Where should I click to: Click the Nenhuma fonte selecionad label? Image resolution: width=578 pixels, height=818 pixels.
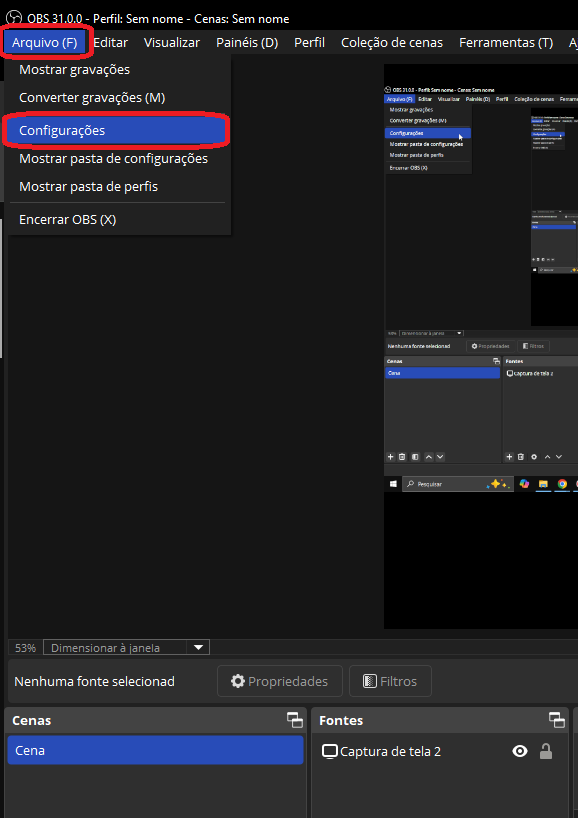pyautogui.click(x=94, y=681)
